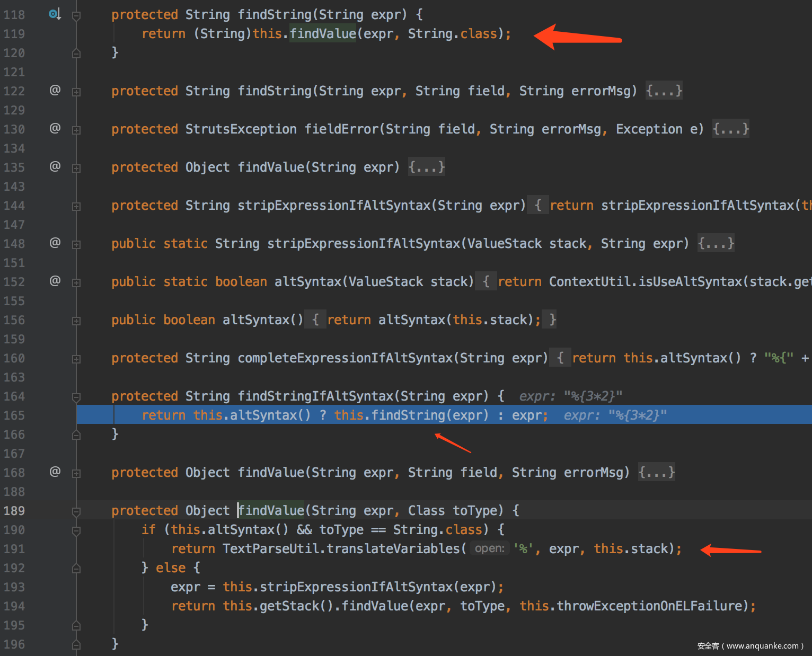Image resolution: width=812 pixels, height=656 pixels.
Task: Click the {...} placeholder on line 122
Action: click(x=664, y=91)
